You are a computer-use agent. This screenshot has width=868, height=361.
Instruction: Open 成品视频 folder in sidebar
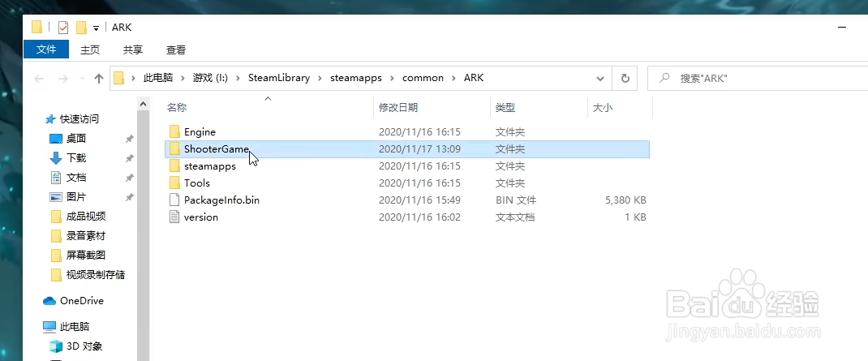(86, 217)
